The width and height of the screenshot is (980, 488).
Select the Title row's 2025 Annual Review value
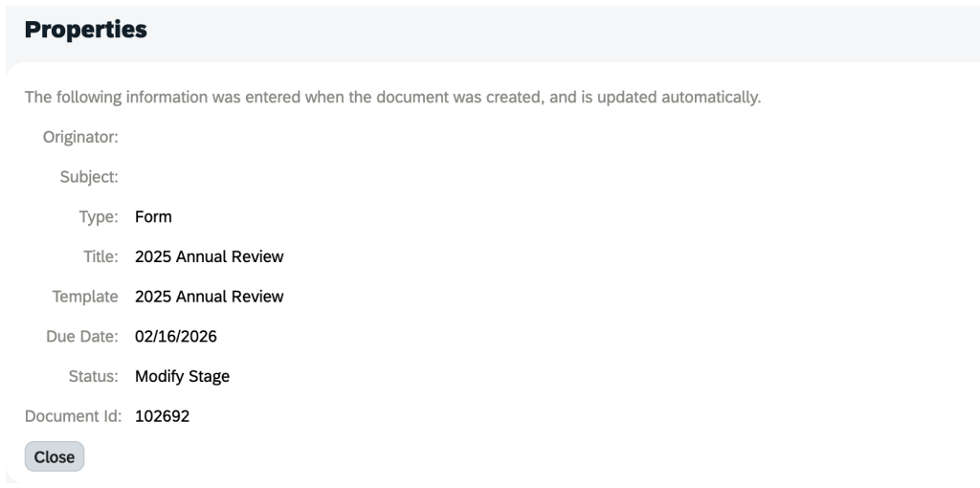pyautogui.click(x=210, y=256)
